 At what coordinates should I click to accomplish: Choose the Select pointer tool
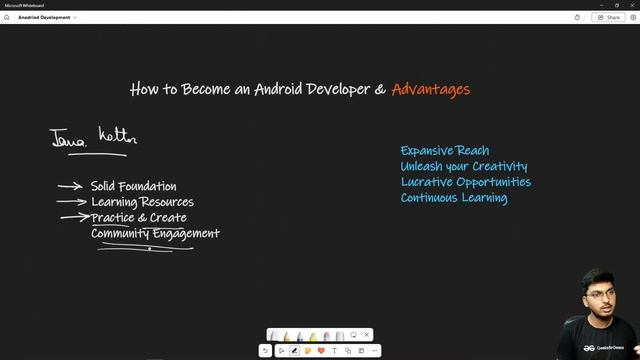[x=281, y=351]
